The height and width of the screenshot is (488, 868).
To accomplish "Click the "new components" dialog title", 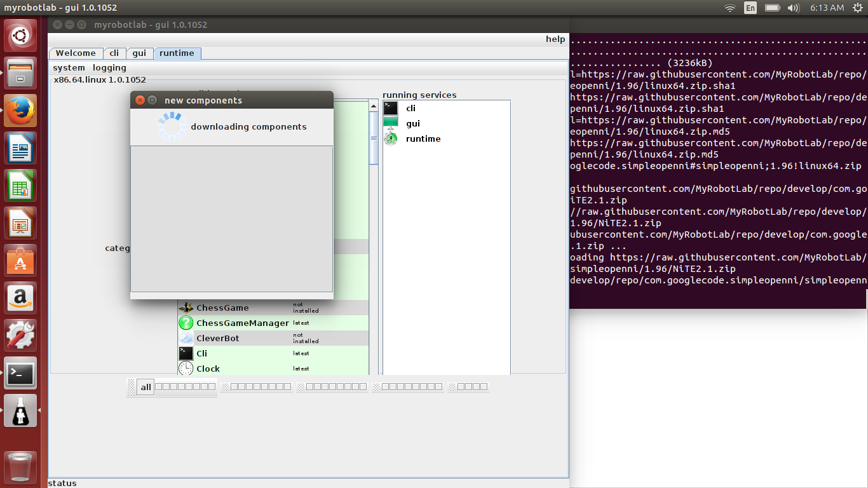I will point(203,100).
